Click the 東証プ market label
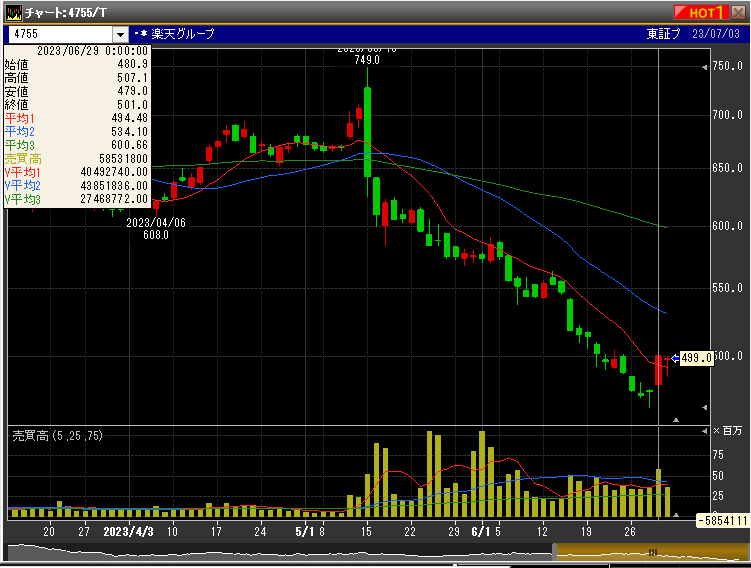 point(663,34)
